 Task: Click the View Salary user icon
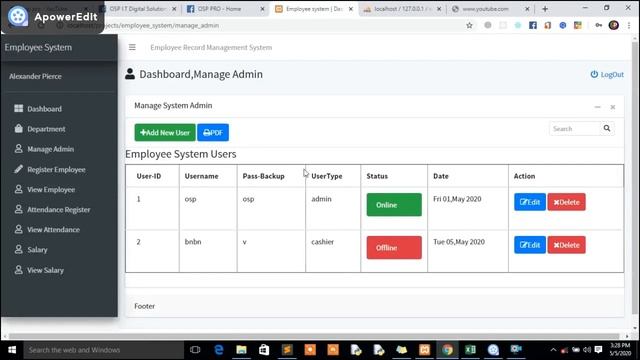[18, 270]
